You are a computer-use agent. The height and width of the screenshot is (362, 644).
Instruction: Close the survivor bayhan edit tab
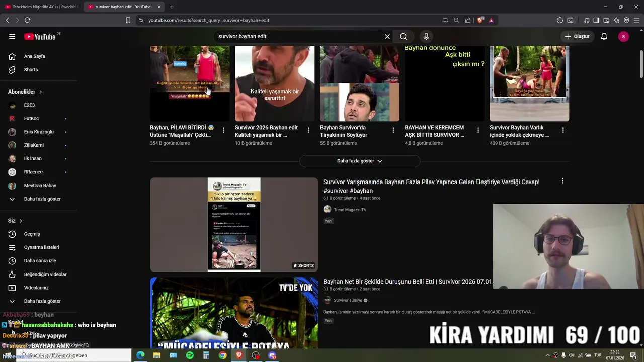coord(159,7)
